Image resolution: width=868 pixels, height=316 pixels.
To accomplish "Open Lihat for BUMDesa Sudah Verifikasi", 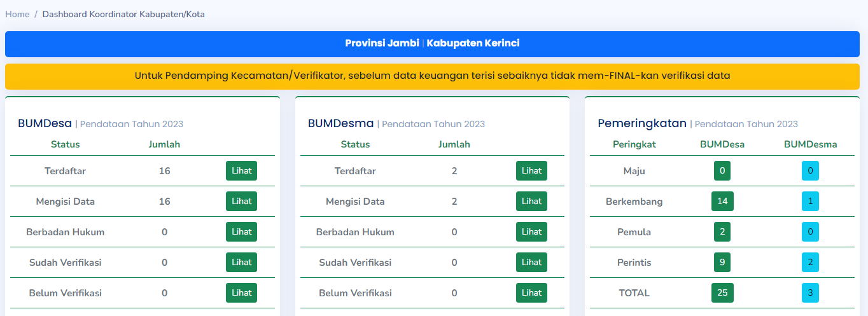I will [242, 263].
